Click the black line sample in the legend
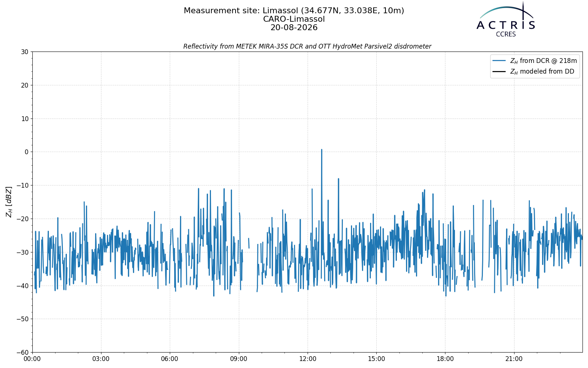Screen dimensions: 588x368 point(499,71)
